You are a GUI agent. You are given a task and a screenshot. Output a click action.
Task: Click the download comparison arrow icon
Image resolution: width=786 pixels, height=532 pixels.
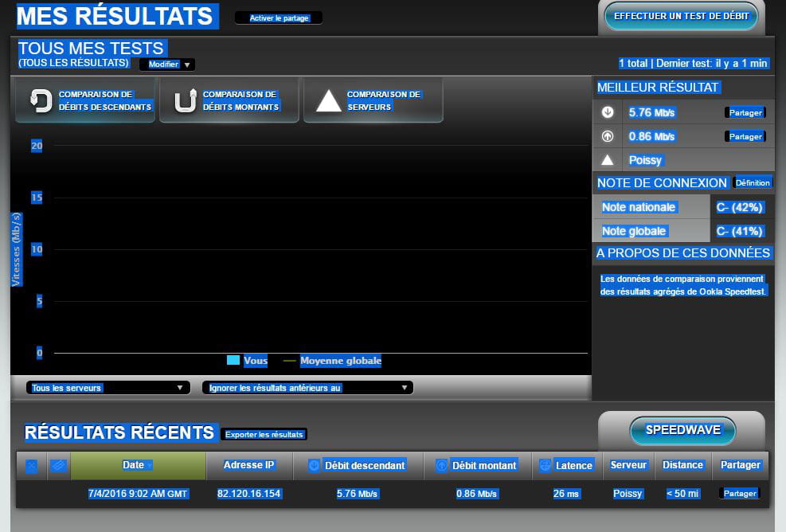point(41,100)
